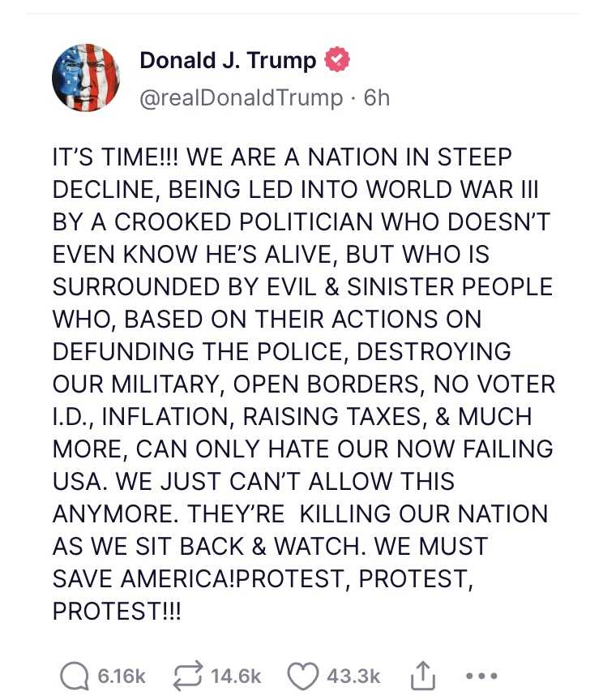The image size is (603, 700).
Task: Open the @realDonaldTrump handle link
Action: pyautogui.click(x=242, y=98)
